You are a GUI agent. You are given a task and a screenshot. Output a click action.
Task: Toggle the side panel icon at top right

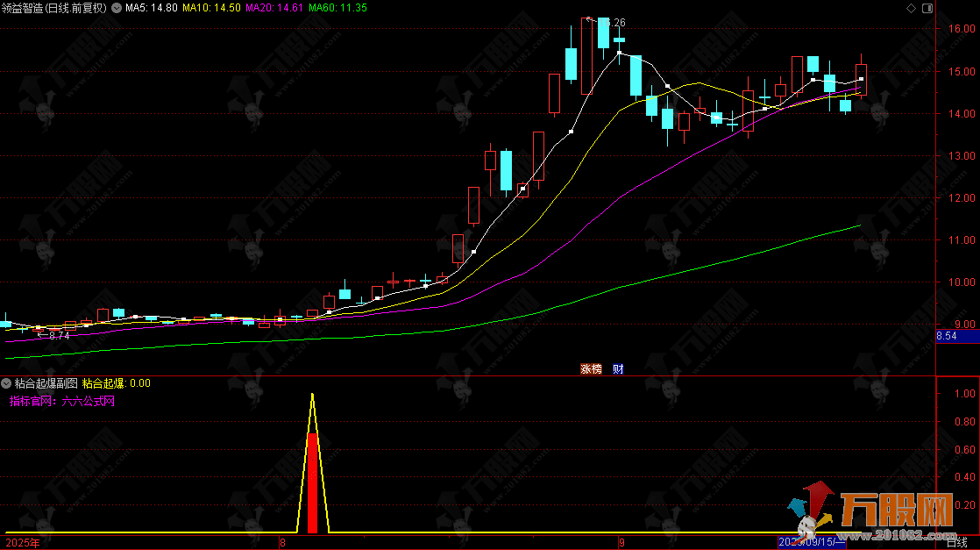[927, 8]
